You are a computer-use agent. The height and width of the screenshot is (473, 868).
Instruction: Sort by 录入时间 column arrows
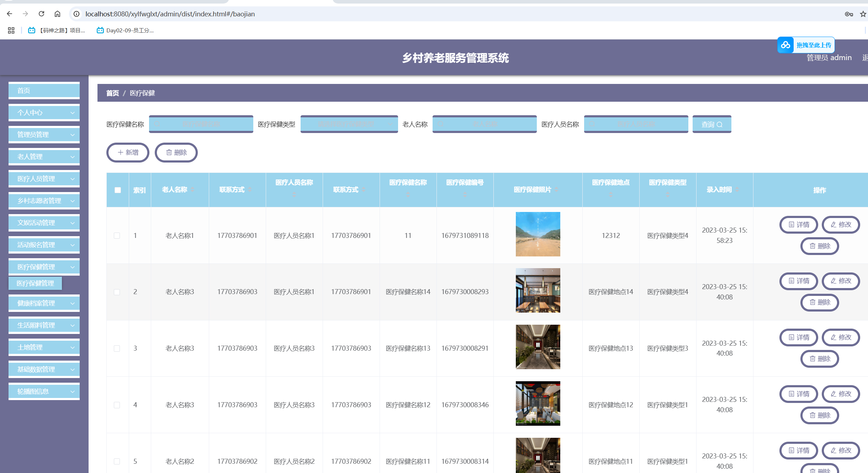[x=737, y=190]
